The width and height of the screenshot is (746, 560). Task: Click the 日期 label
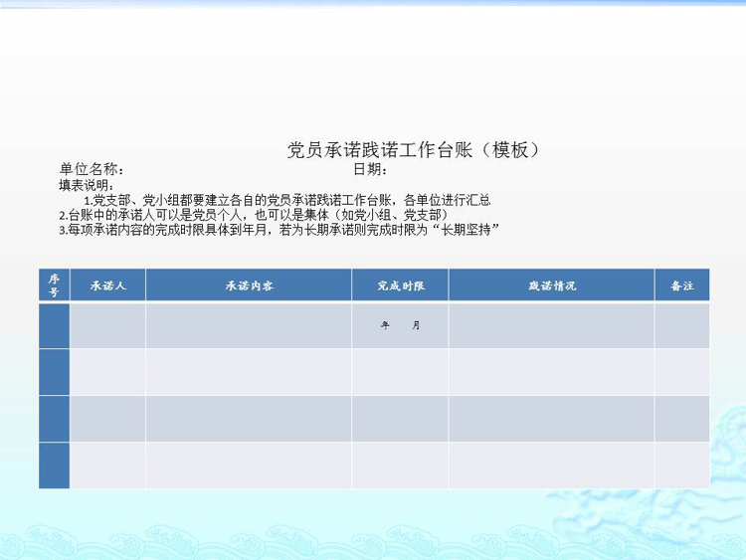tap(370, 169)
